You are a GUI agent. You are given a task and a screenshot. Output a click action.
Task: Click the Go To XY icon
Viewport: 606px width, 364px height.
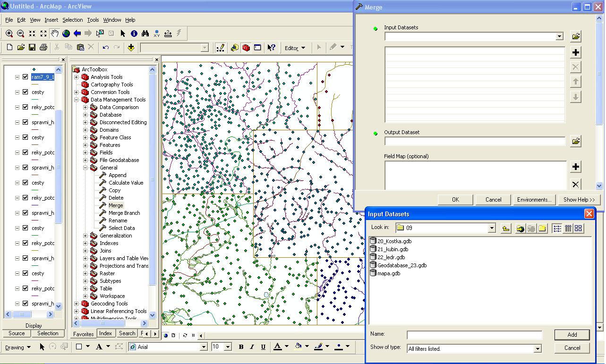point(157,34)
